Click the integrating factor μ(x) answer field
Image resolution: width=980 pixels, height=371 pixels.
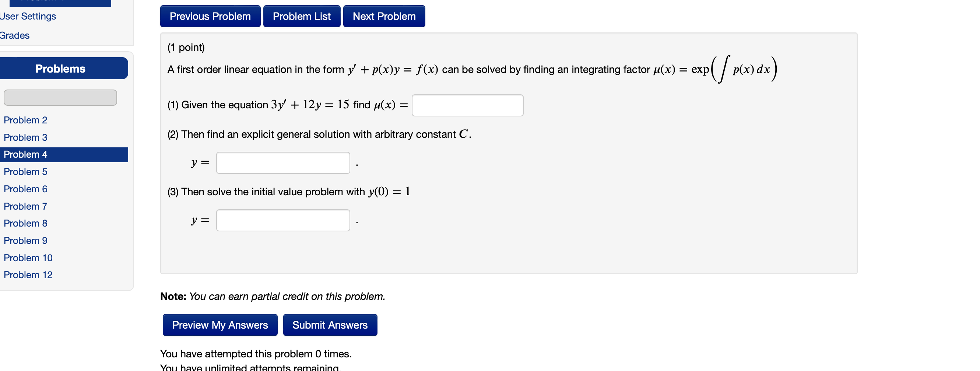(x=467, y=105)
